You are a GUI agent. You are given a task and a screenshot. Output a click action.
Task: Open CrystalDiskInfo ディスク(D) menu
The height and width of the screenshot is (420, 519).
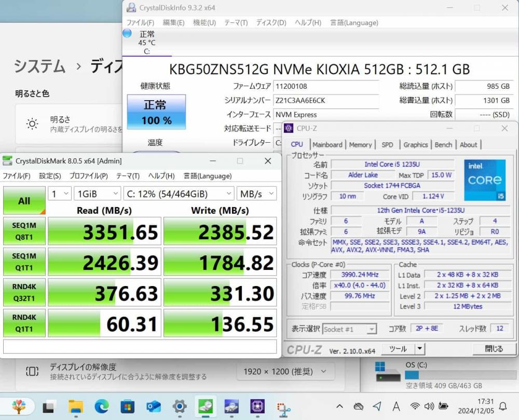click(271, 22)
